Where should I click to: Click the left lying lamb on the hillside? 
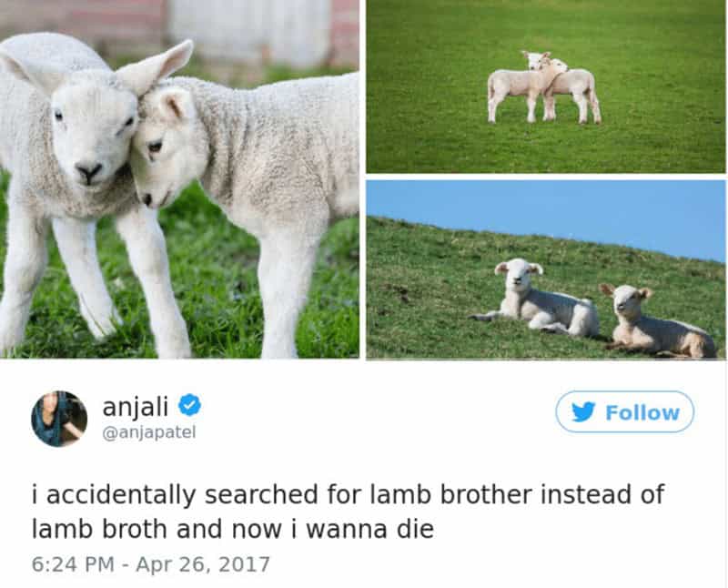point(539,299)
